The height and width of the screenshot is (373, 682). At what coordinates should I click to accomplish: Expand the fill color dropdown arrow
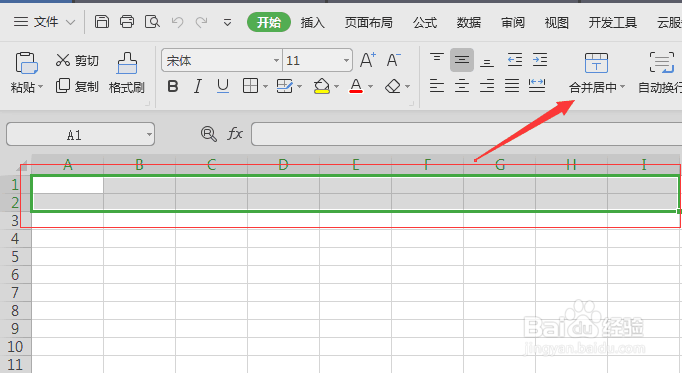[337, 87]
